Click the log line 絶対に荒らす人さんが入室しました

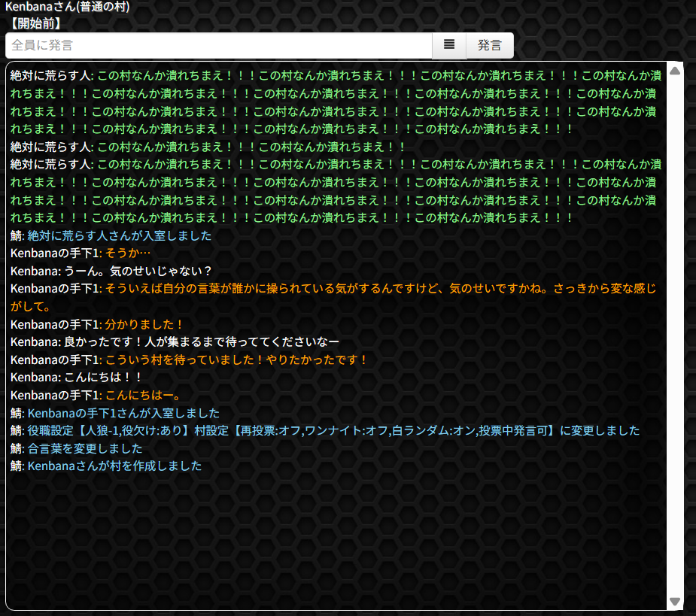pyautogui.click(x=120, y=235)
